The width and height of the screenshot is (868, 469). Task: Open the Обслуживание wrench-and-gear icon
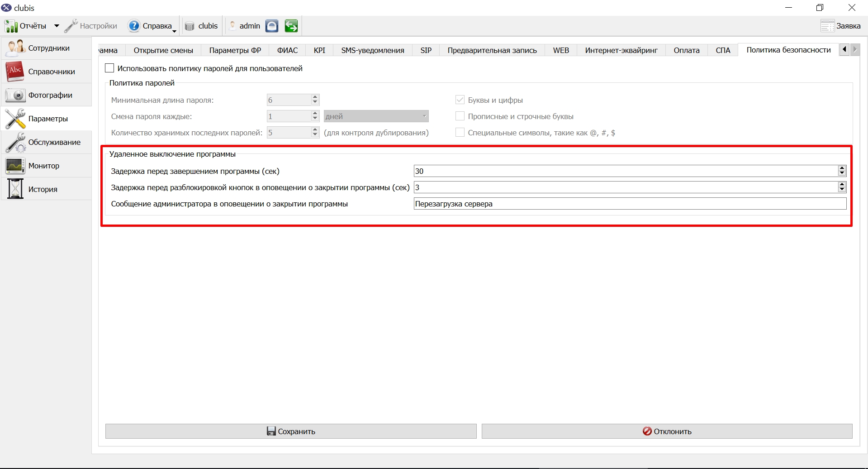[x=15, y=142]
